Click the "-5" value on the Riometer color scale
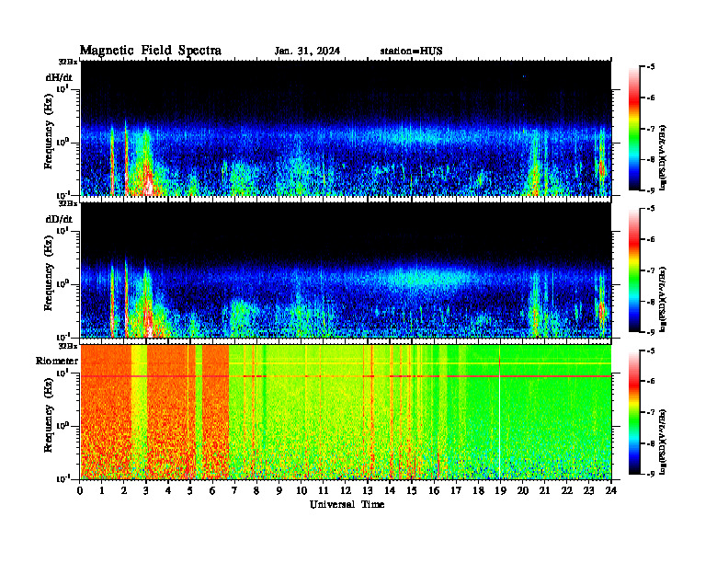728x563 pixels. (651, 350)
